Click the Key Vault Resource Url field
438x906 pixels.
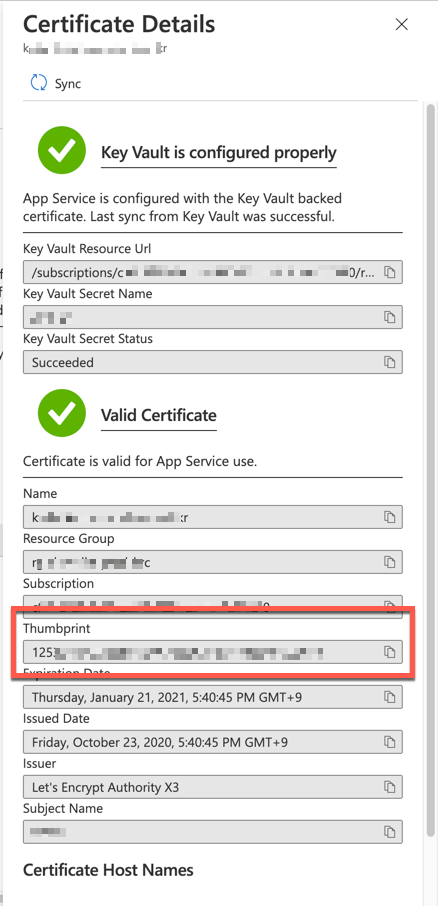point(213,273)
